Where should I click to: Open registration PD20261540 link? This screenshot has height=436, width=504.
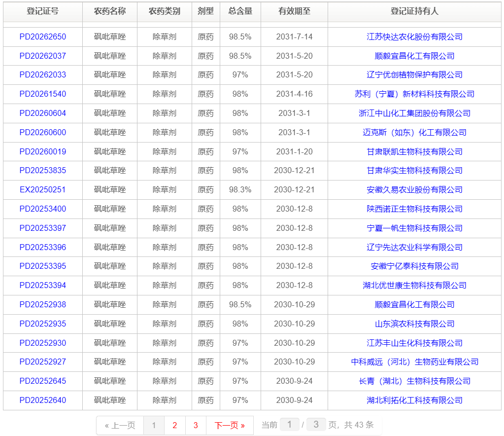point(43,94)
